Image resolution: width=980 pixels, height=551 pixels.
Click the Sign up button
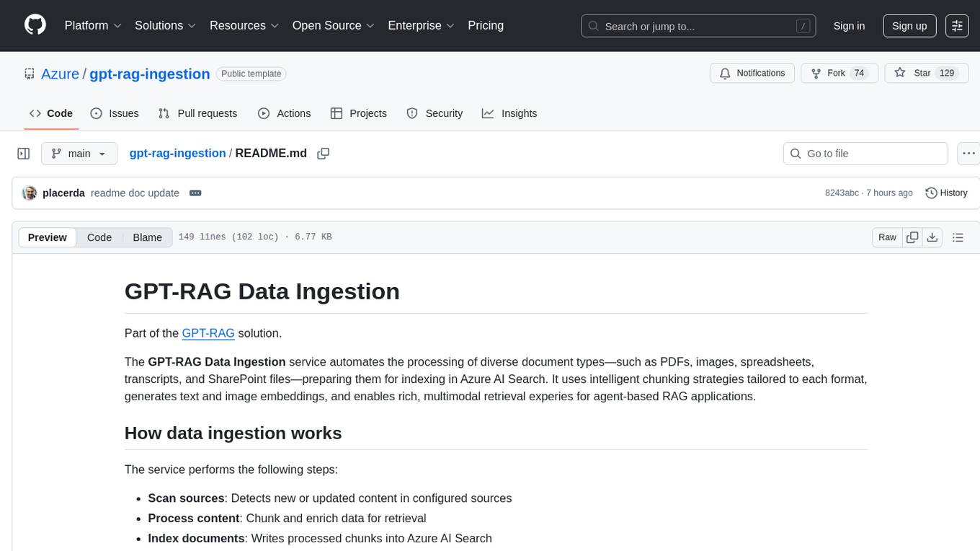[909, 26]
